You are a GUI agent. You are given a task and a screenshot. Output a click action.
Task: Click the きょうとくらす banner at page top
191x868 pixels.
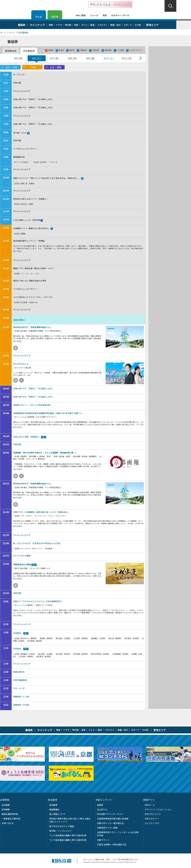110,5
